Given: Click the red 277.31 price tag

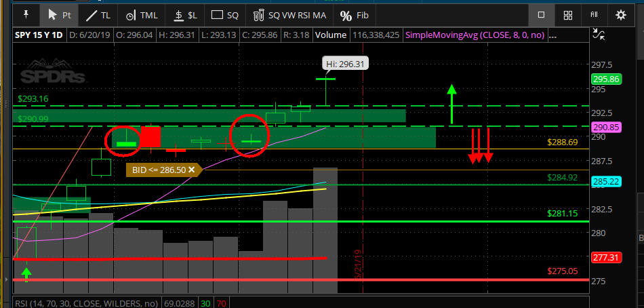Looking at the screenshot, I should point(606,258).
